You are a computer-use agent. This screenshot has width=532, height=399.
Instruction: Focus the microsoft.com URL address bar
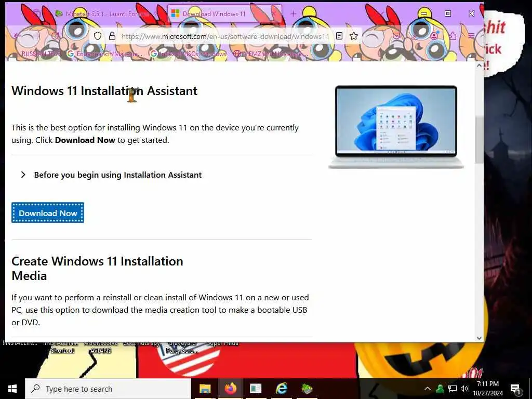[x=225, y=36]
